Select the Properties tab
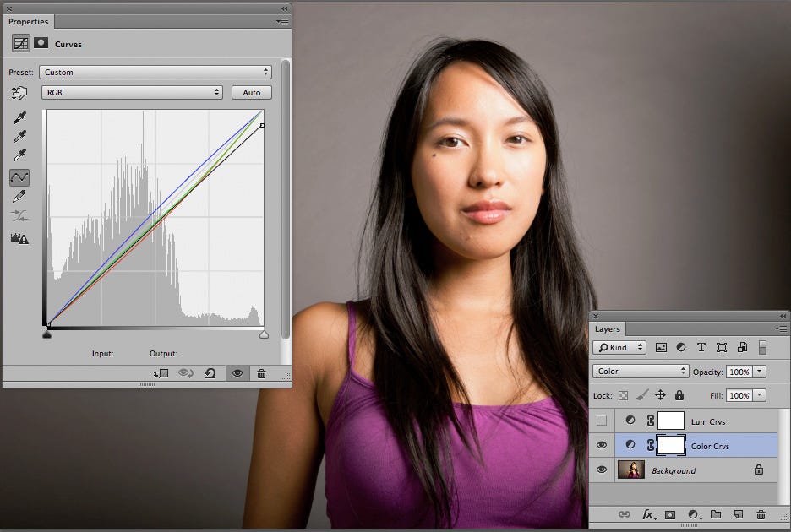The width and height of the screenshot is (791, 532). click(x=28, y=22)
